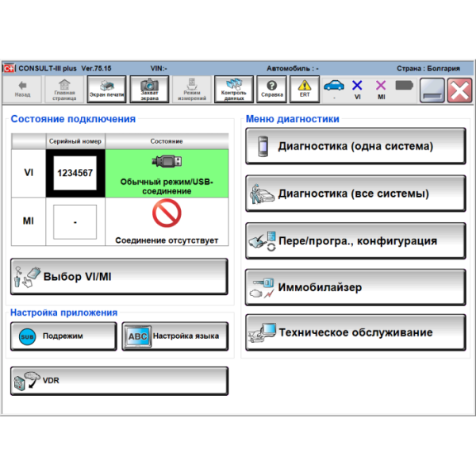The image size is (476, 476).
Task: Open Диагностика (все системы)
Action: coord(355,194)
